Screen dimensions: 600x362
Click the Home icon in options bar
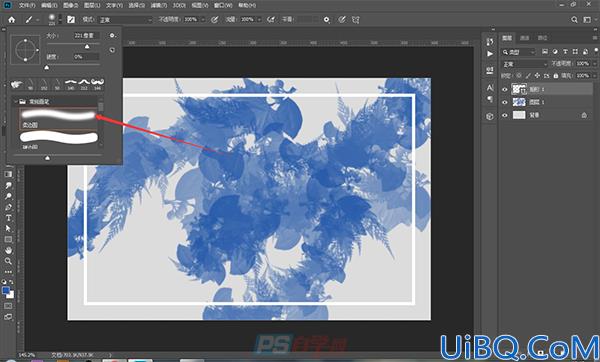(11, 20)
